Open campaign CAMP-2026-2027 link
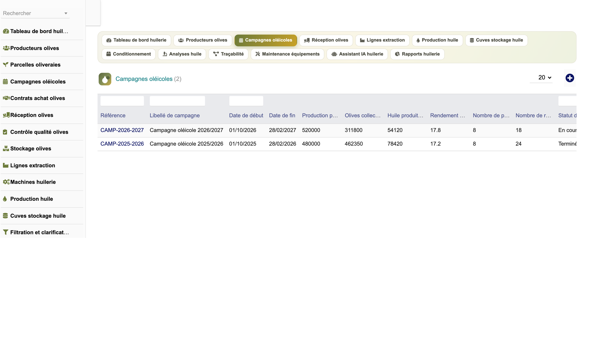 122,130
